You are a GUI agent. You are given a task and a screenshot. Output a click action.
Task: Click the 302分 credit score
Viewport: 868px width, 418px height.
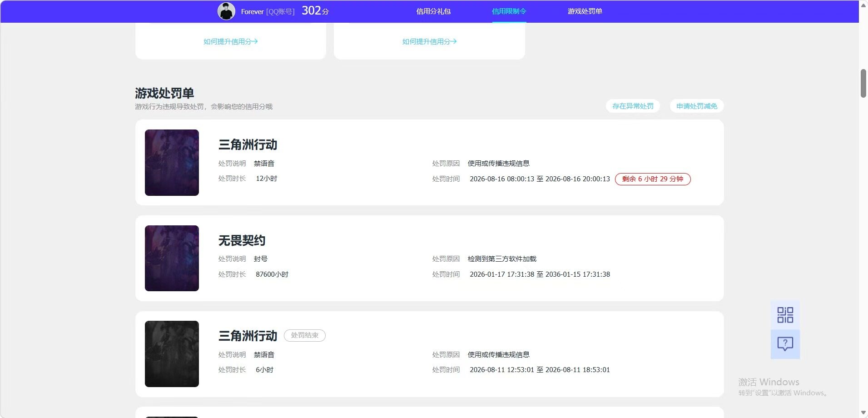click(x=315, y=11)
